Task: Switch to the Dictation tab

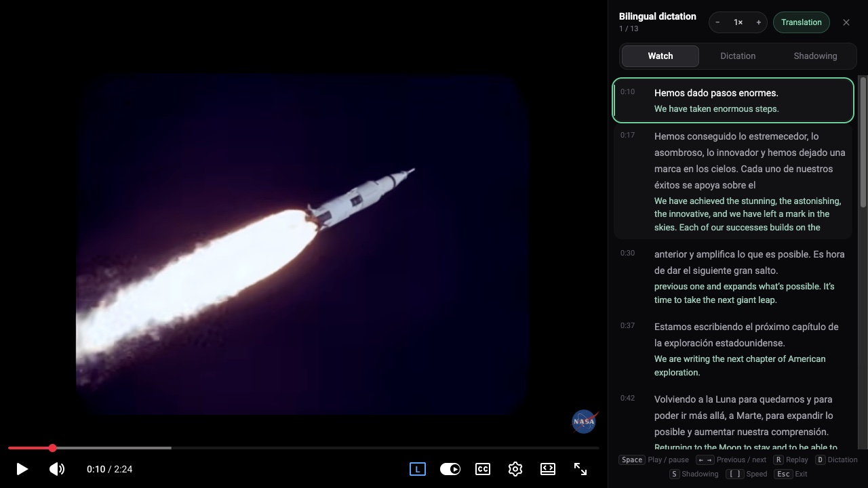Action: pos(738,56)
